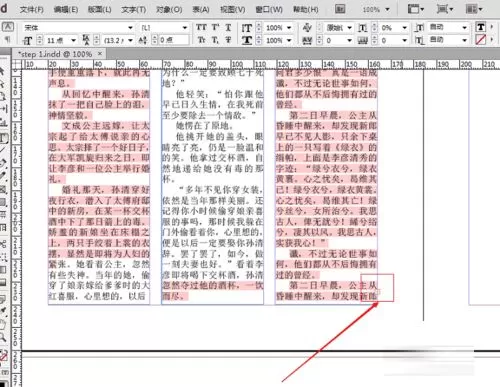The height and width of the screenshot is (387, 500).
Task: Select the Line tool
Action: [x=3, y=150]
